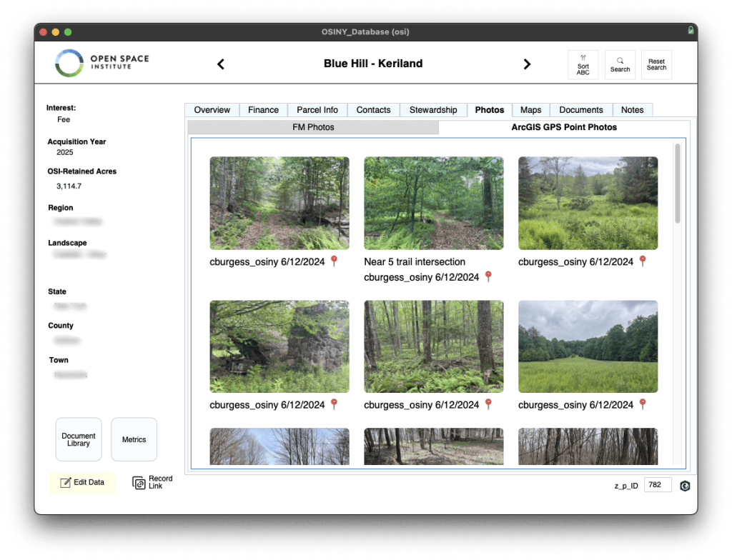Switch to the Stewardship tab
Screen dimensions: 732x560
pyautogui.click(x=432, y=110)
